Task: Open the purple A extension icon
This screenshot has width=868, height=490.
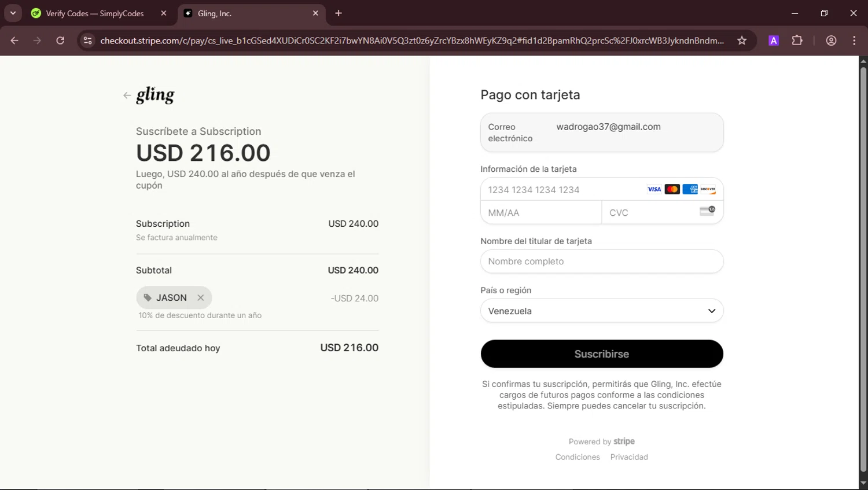Action: [x=774, y=40]
